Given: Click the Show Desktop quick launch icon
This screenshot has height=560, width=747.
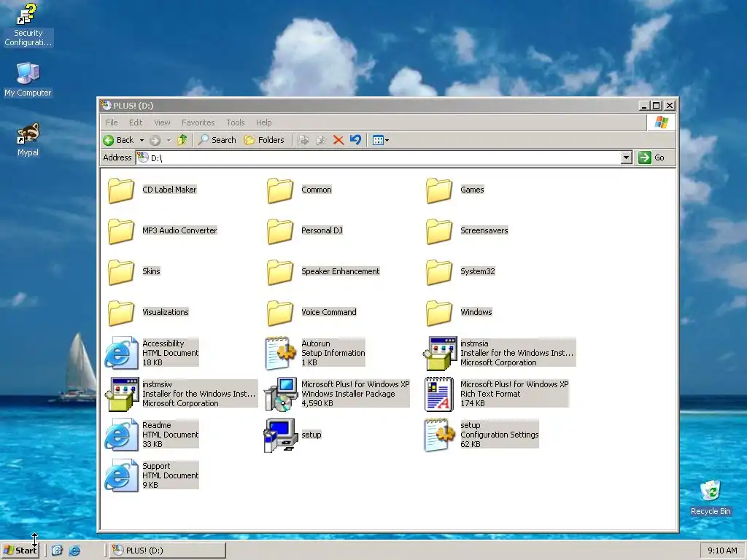Looking at the screenshot, I should 57,551.
